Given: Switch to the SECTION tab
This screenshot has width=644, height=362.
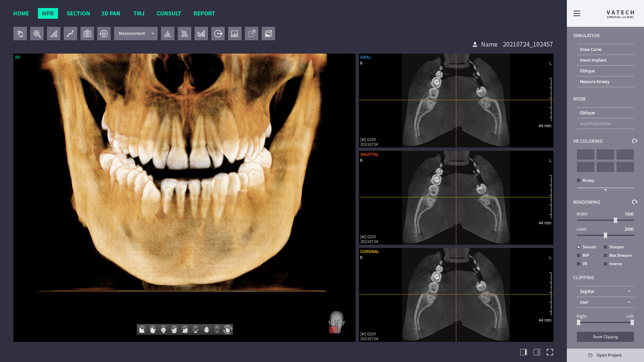Looking at the screenshot, I should coord(78,13).
